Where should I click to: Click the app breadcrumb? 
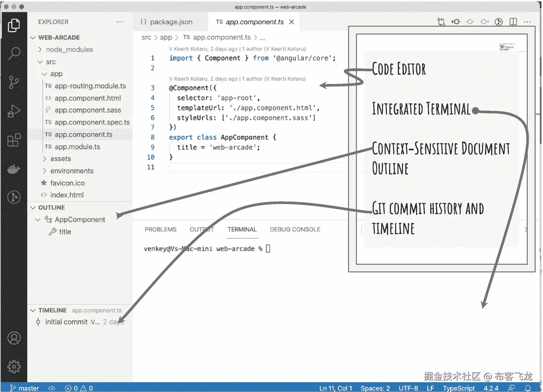[166, 37]
